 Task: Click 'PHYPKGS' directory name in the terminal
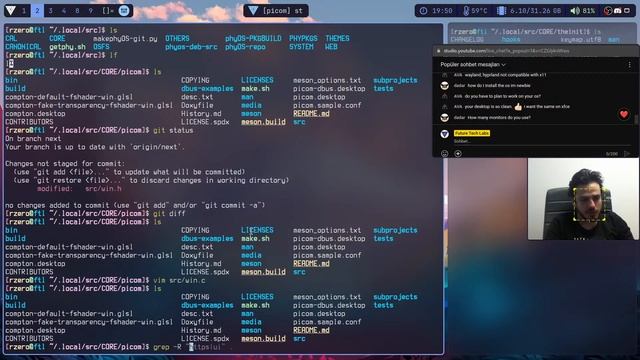click(303, 39)
